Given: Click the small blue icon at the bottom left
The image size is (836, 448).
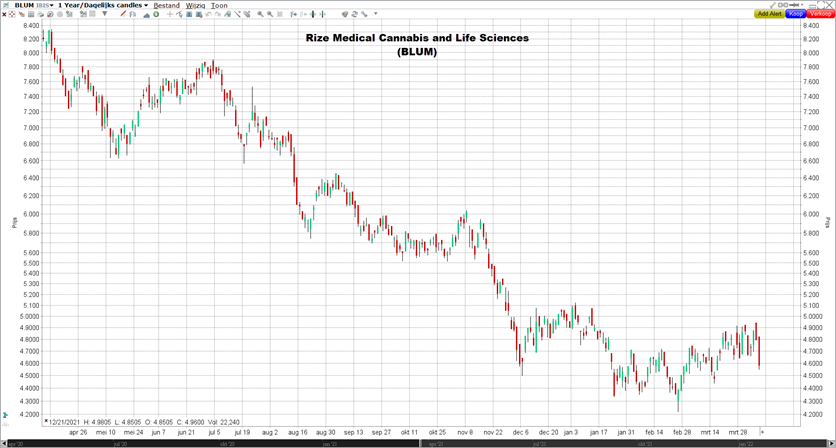Looking at the screenshot, I should (x=5, y=413).
